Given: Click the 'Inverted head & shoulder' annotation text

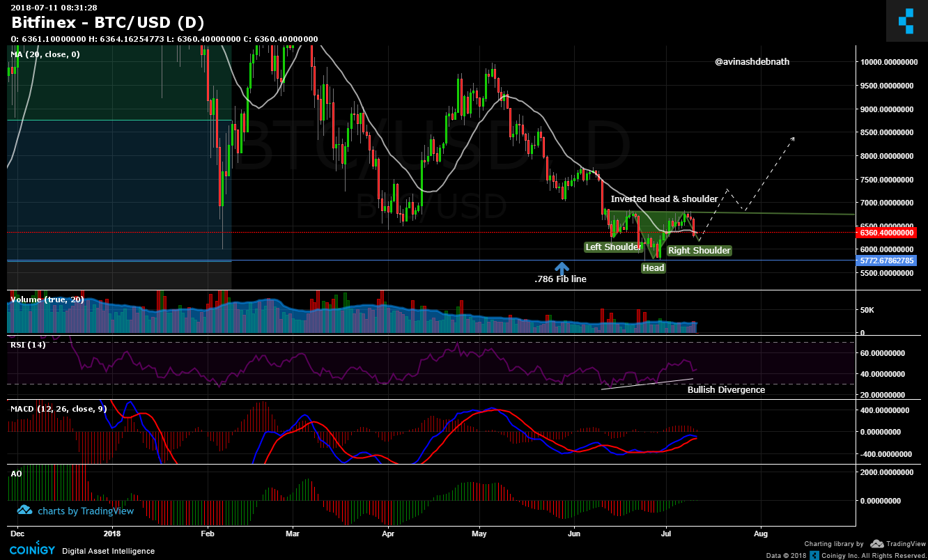Looking at the screenshot, I should tap(664, 199).
